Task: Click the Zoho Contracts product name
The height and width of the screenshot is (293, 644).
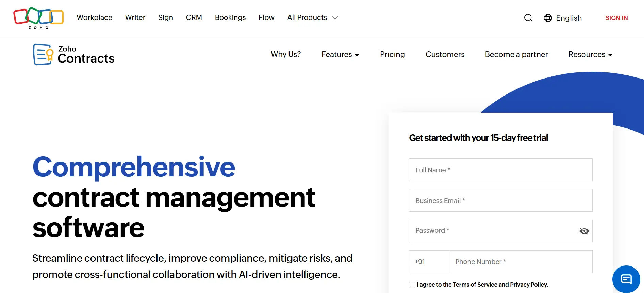Action: click(x=86, y=55)
